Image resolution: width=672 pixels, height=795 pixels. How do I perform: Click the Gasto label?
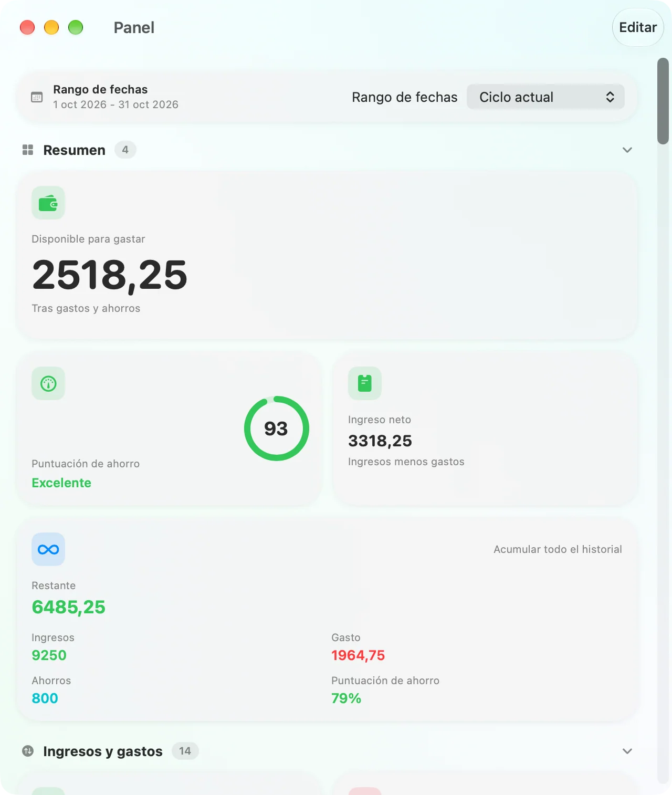[x=345, y=637]
